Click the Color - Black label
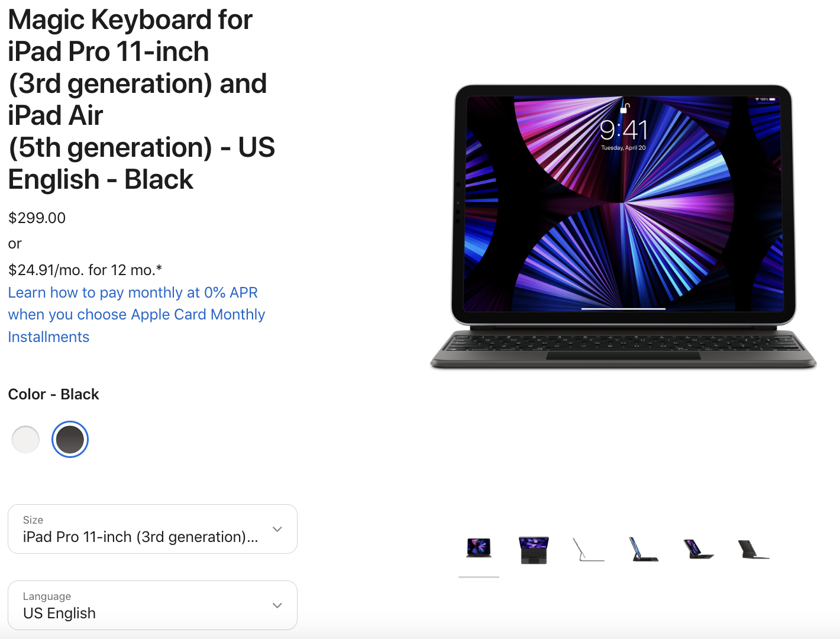Image resolution: width=840 pixels, height=639 pixels. coord(53,394)
